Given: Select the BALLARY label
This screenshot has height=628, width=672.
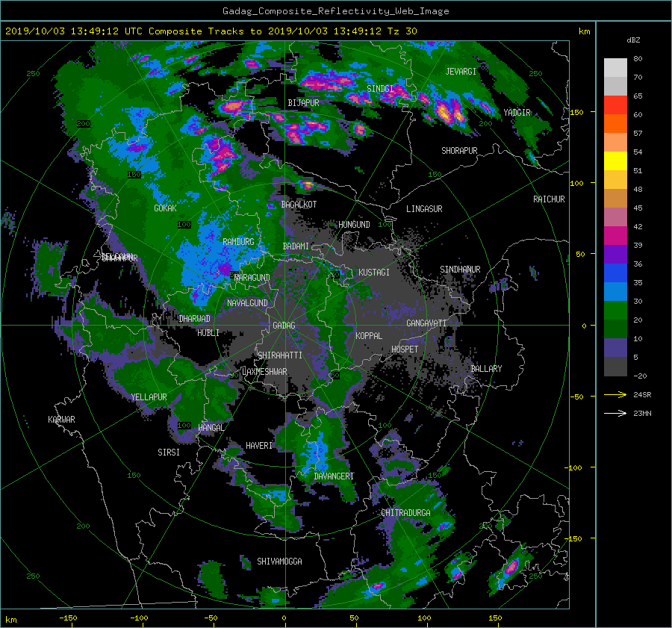Looking at the screenshot, I should tap(486, 369).
